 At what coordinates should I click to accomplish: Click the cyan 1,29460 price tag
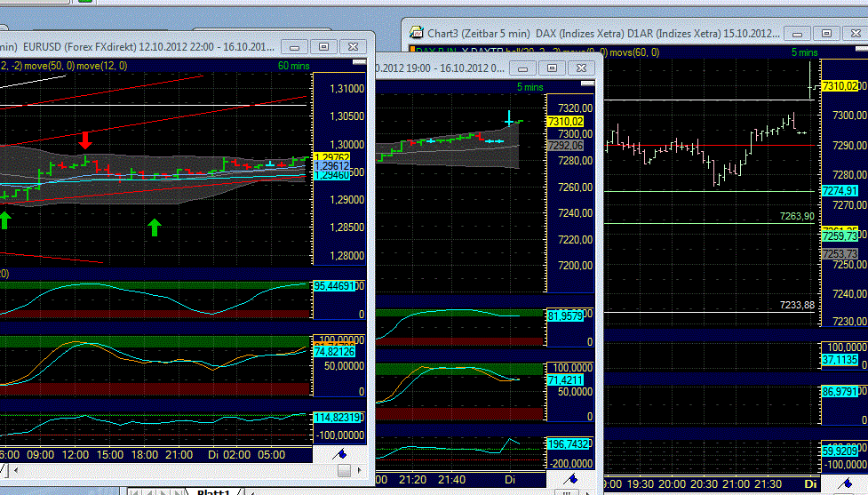(x=331, y=175)
